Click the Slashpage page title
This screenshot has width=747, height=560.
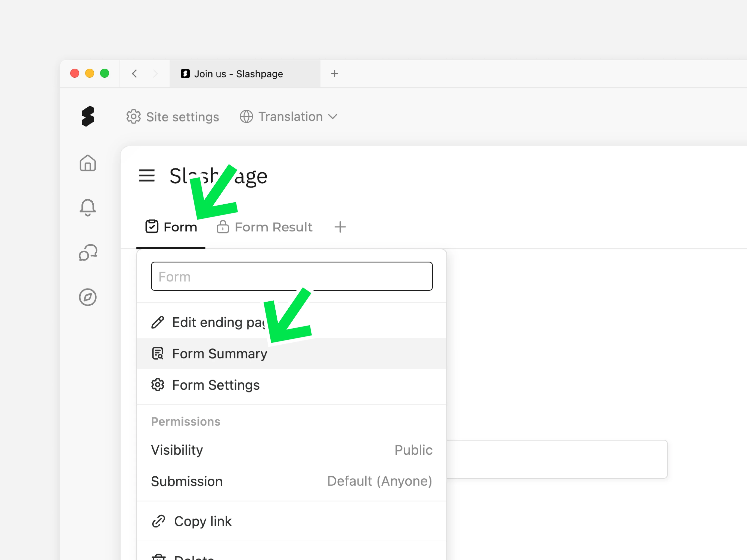(218, 176)
